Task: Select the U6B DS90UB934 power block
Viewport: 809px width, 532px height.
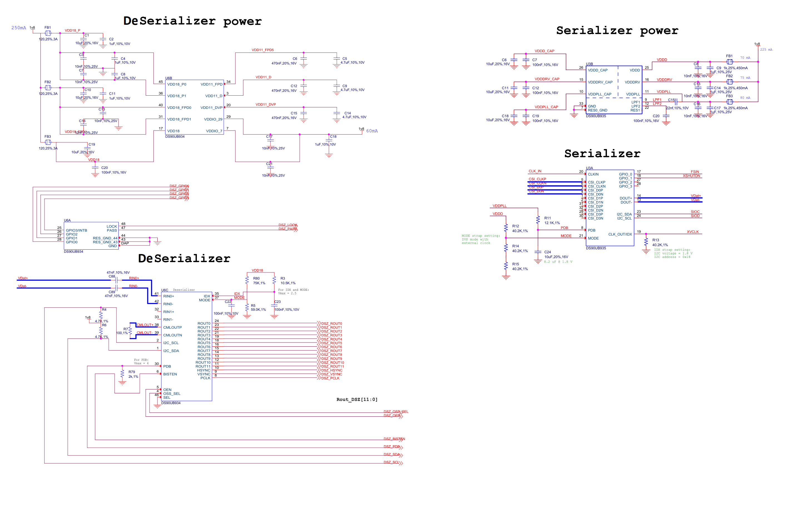Action: click(x=194, y=107)
